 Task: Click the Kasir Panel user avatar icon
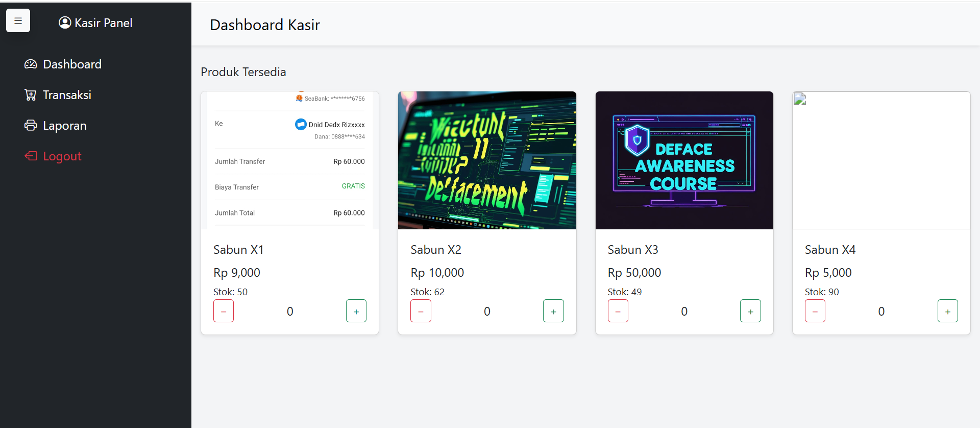[65, 22]
